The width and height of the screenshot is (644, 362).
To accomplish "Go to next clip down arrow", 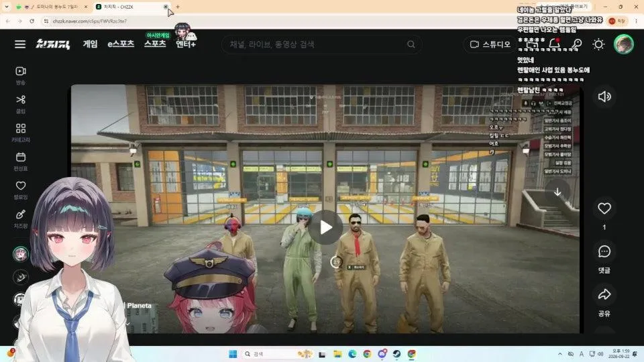I will pyautogui.click(x=557, y=192).
